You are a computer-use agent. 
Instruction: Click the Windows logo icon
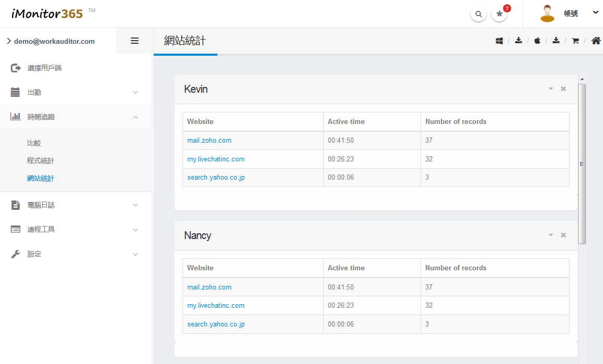coord(499,41)
